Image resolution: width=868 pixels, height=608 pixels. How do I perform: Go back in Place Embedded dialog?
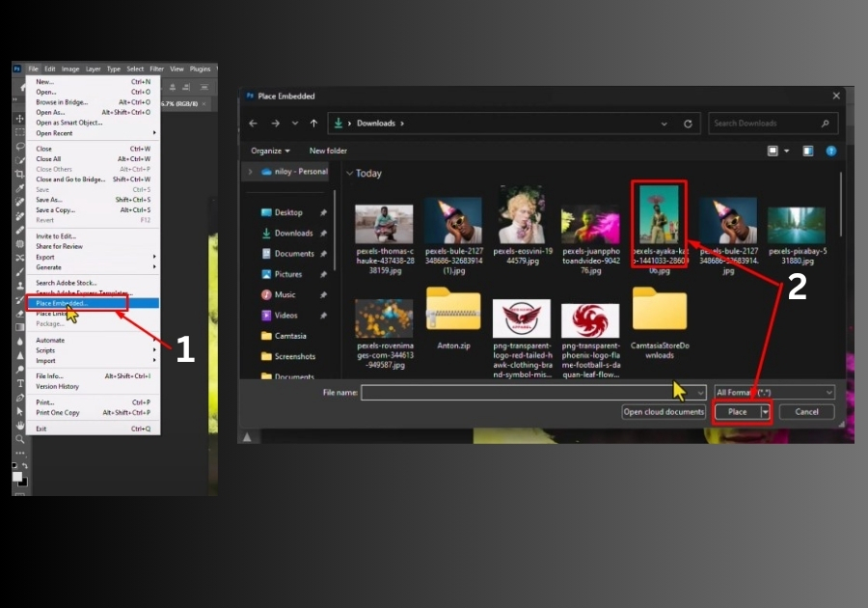pos(253,124)
